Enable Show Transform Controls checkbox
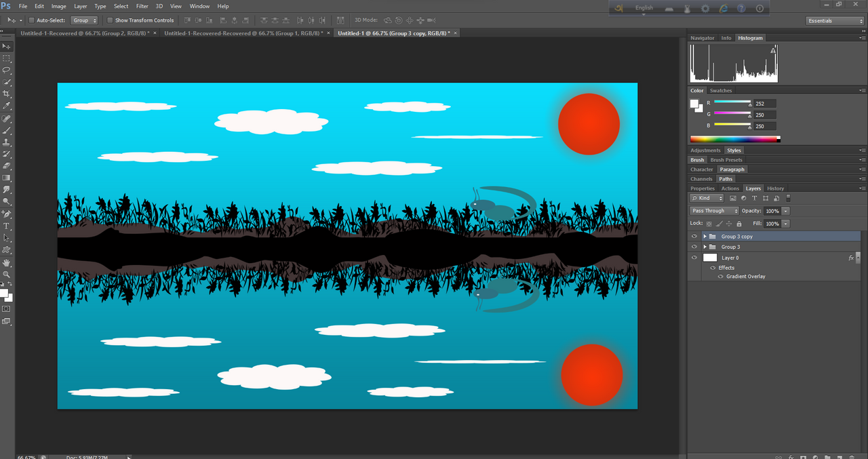Viewport: 868px width, 459px height. pos(110,20)
